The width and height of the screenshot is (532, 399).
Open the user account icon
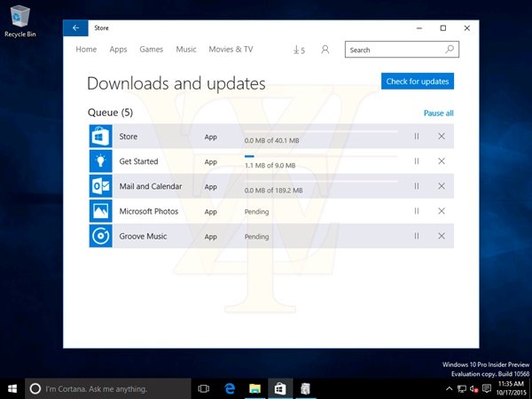coord(325,50)
